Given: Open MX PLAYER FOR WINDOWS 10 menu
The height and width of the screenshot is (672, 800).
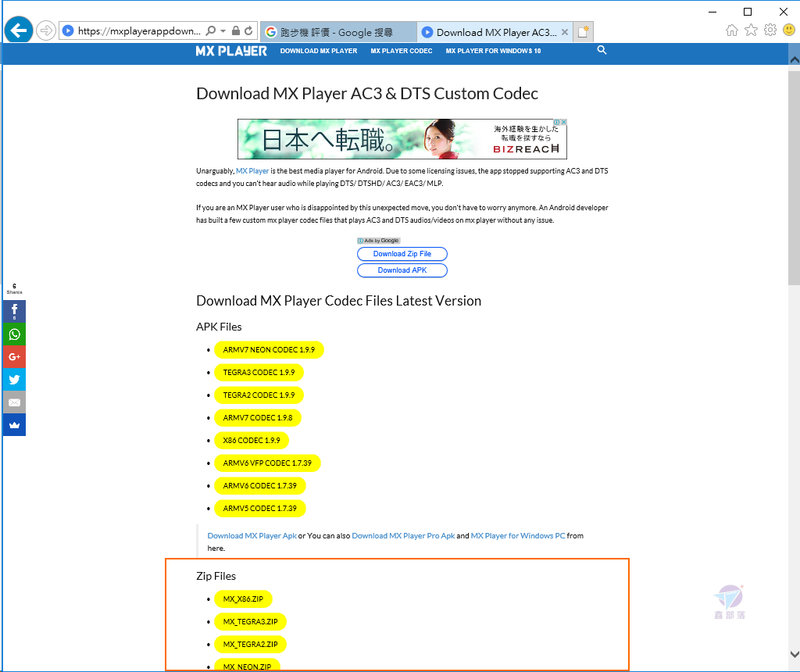Looking at the screenshot, I should 494,51.
